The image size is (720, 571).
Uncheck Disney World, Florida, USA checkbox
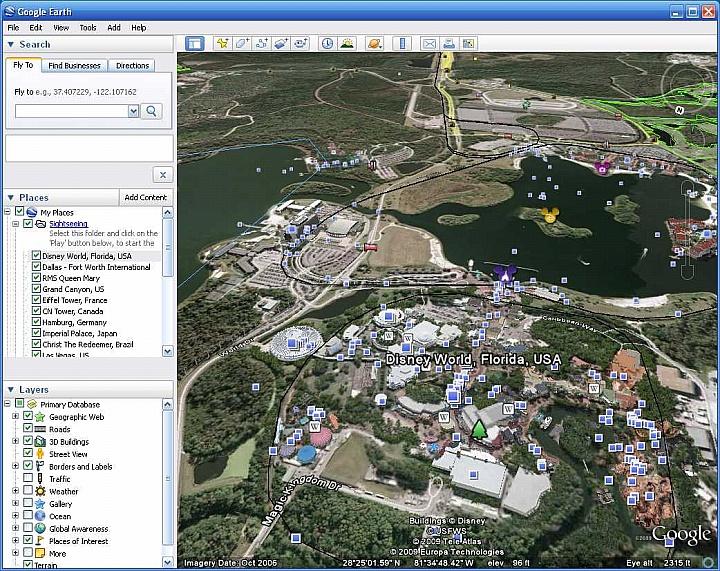pos(36,255)
